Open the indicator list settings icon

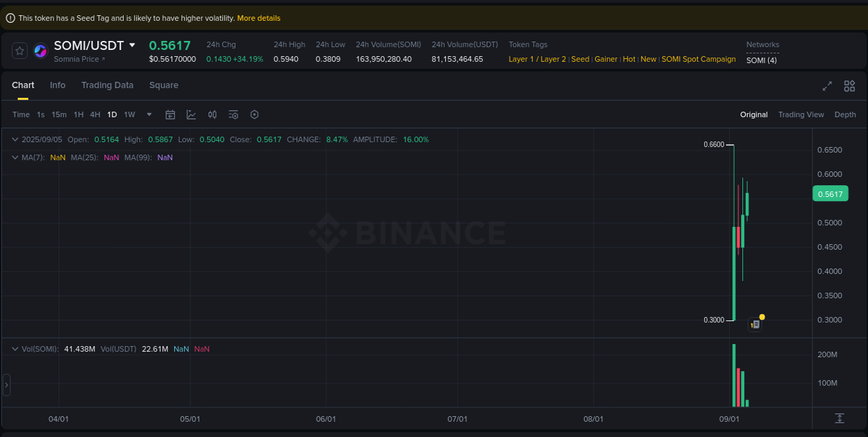click(x=233, y=114)
